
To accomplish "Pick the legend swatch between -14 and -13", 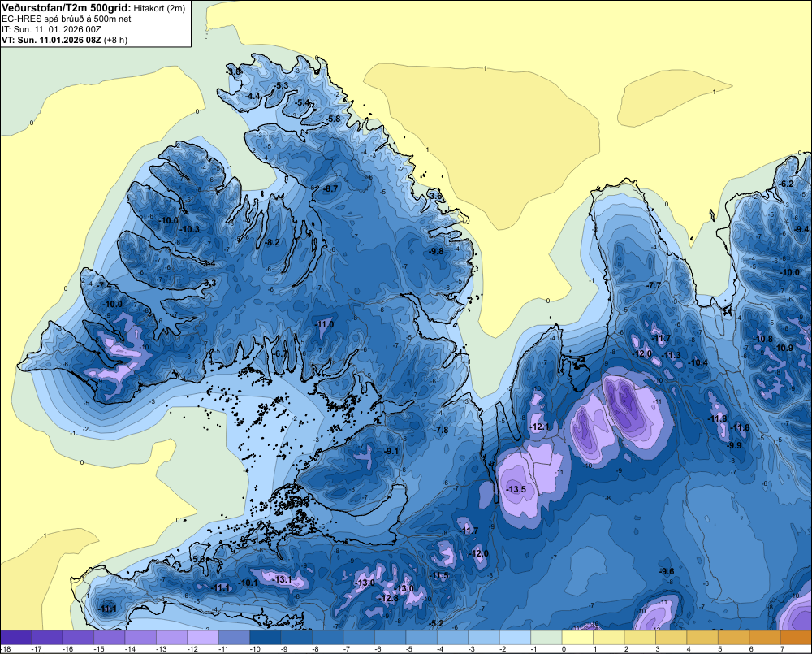I will (140, 638).
